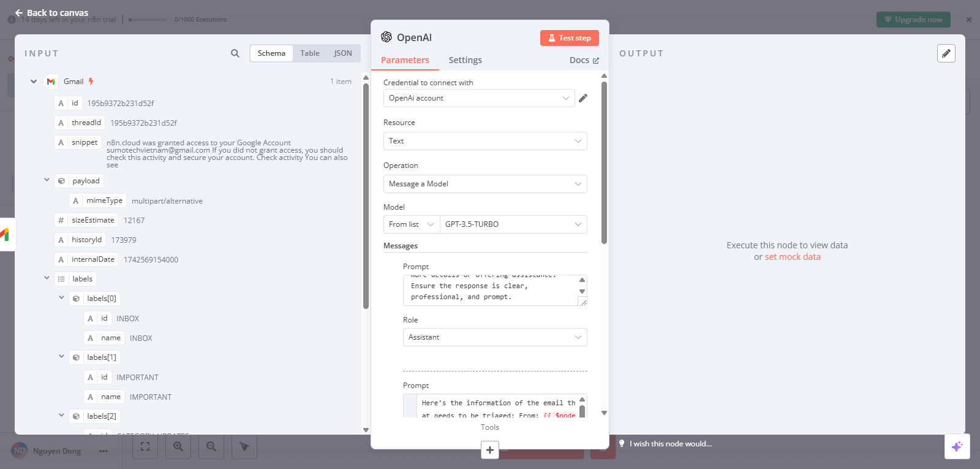
Task: Switch input view to Schema
Action: pos(271,53)
